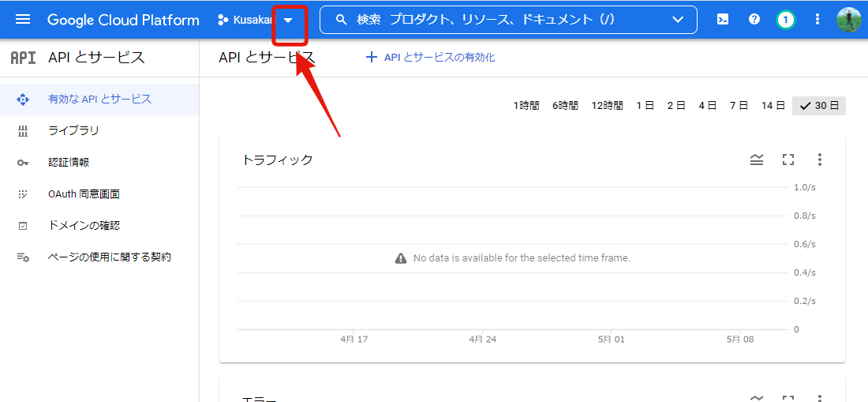This screenshot has width=868, height=402.
Task: Open the user account avatar
Action: click(848, 20)
